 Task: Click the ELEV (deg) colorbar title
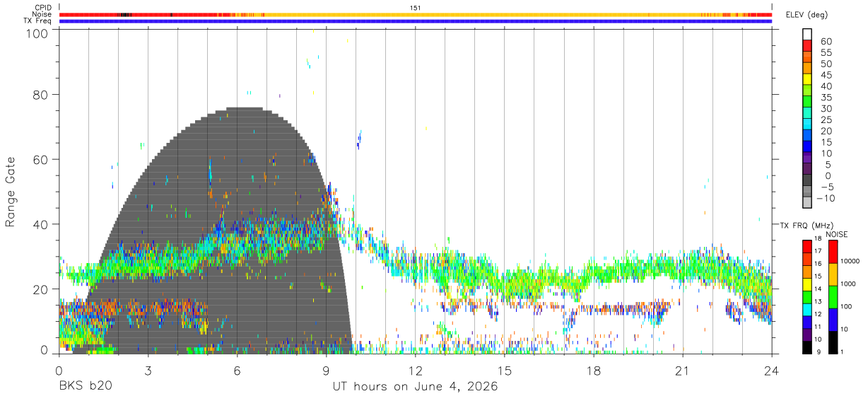click(808, 14)
